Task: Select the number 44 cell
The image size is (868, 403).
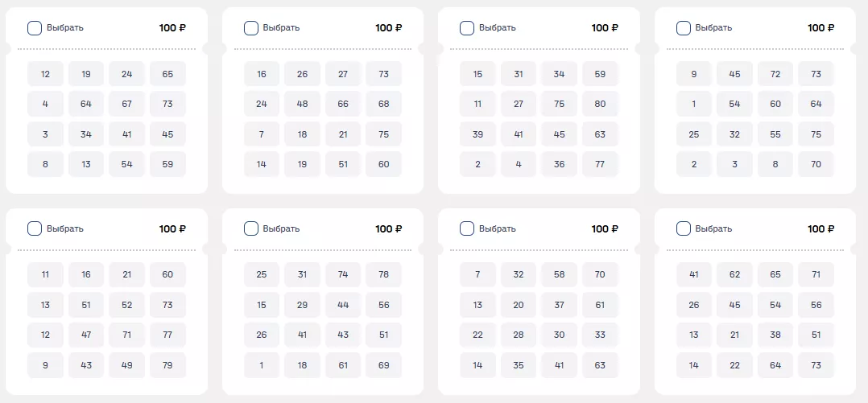Action: point(343,305)
